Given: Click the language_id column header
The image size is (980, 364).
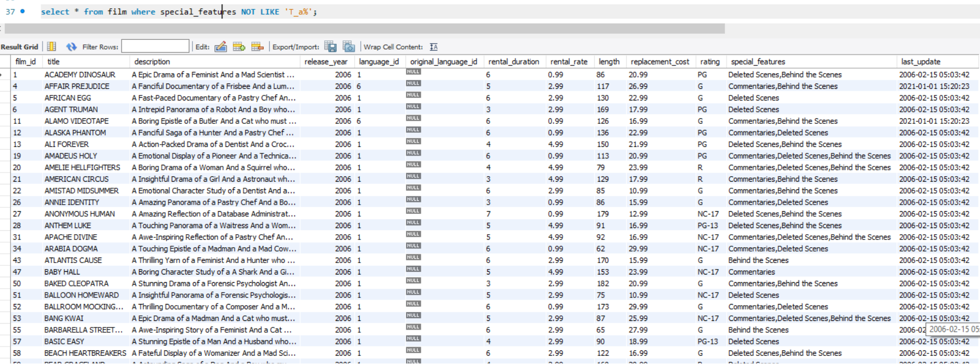Looking at the screenshot, I should [379, 62].
